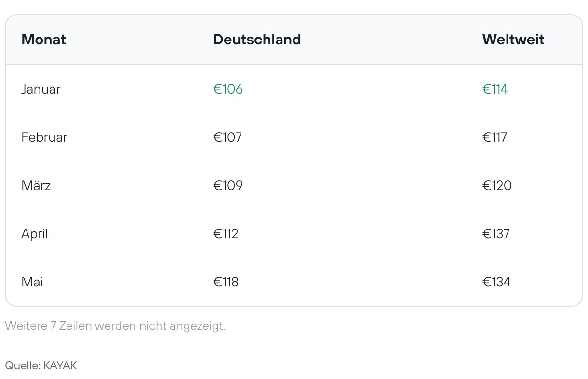
Task: Click the Monat column header
Action: click(43, 40)
